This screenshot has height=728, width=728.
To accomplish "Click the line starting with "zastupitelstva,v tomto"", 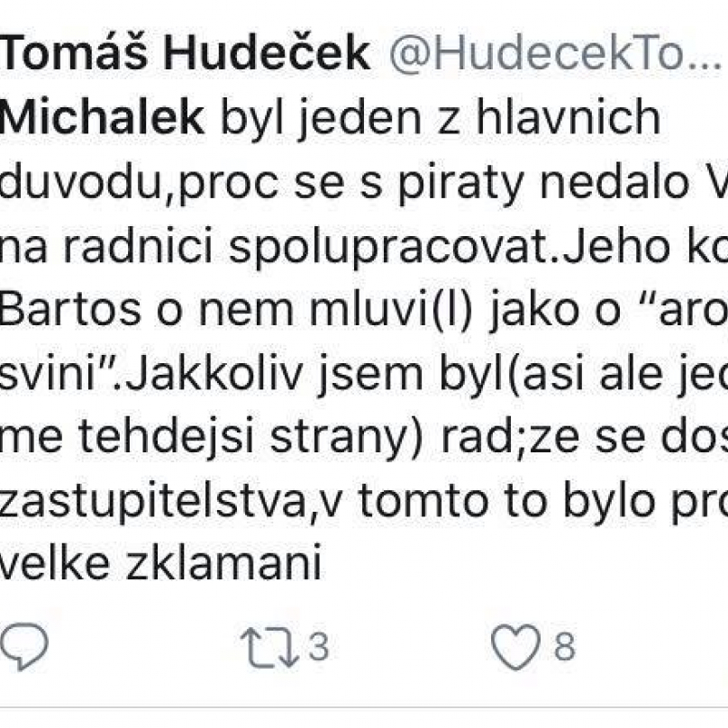I will [x=364, y=502].
